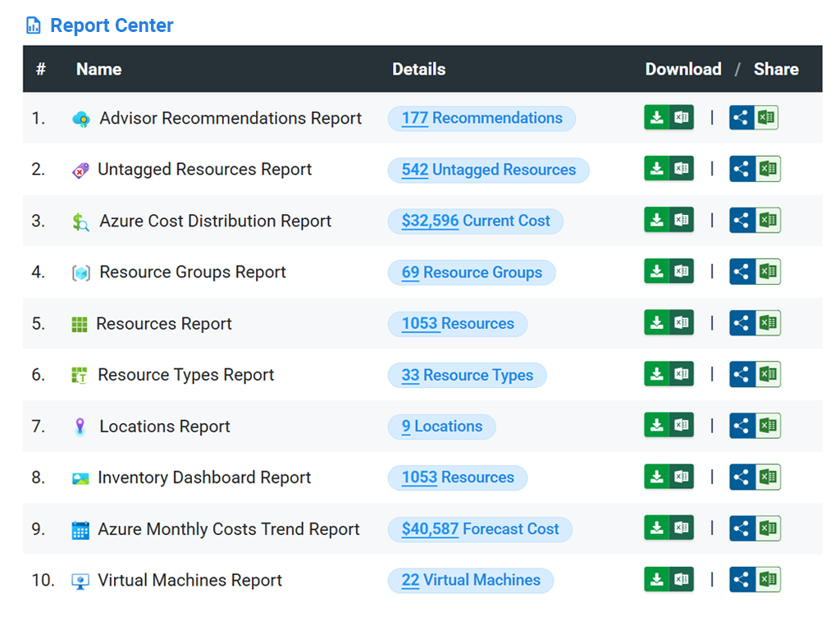Open the $32,596 Current Cost link

pyautogui.click(x=476, y=221)
